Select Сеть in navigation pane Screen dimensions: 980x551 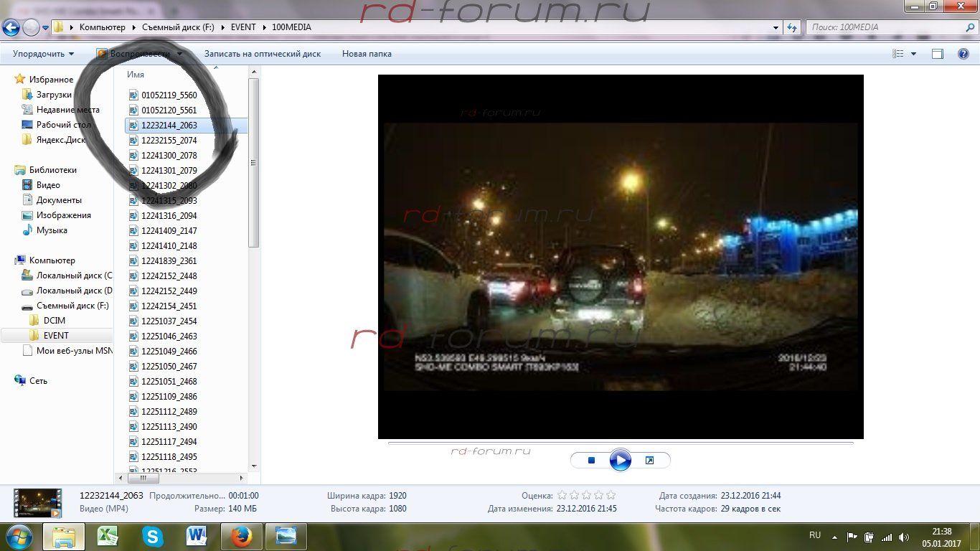pos(38,381)
